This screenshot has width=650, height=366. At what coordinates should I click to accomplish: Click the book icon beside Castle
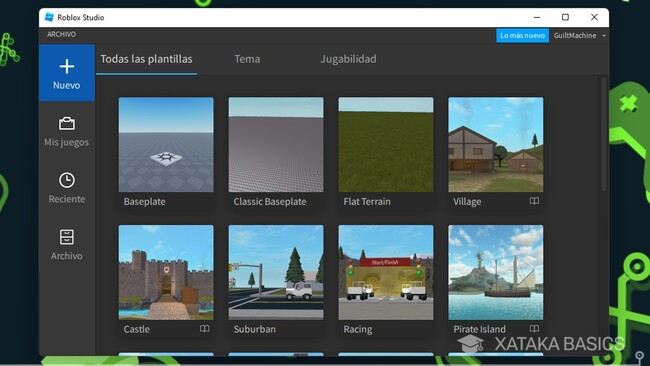204,329
